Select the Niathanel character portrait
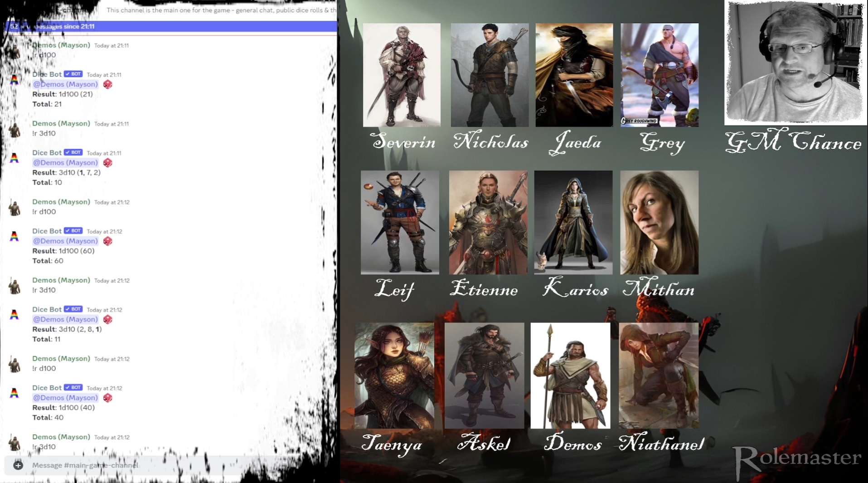 coord(659,376)
